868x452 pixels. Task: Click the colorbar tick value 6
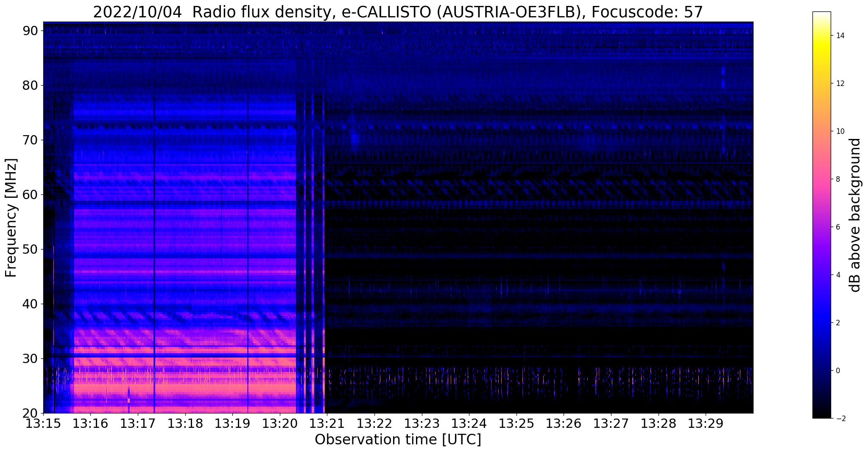[x=837, y=227]
